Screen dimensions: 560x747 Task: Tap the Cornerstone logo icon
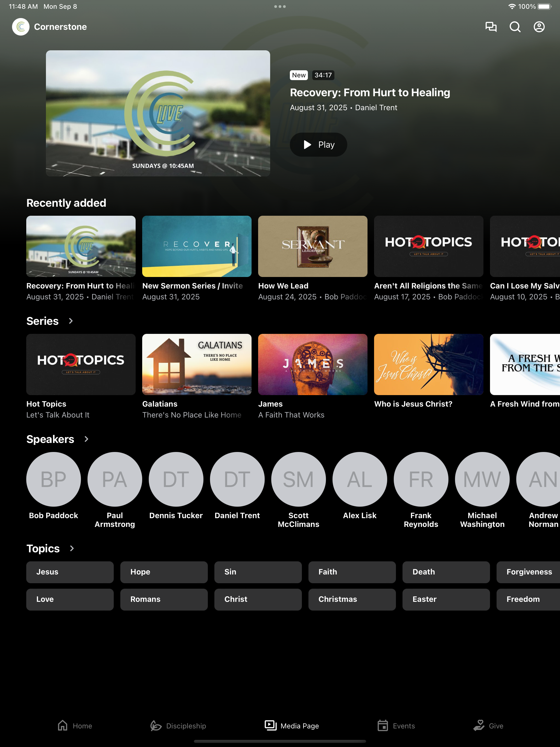[21, 27]
